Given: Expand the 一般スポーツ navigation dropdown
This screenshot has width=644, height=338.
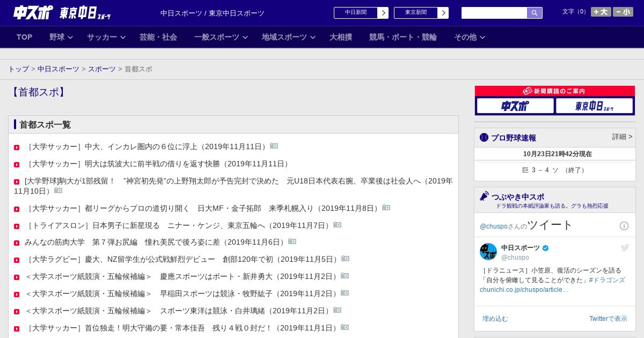Looking at the screenshot, I should pos(221,37).
